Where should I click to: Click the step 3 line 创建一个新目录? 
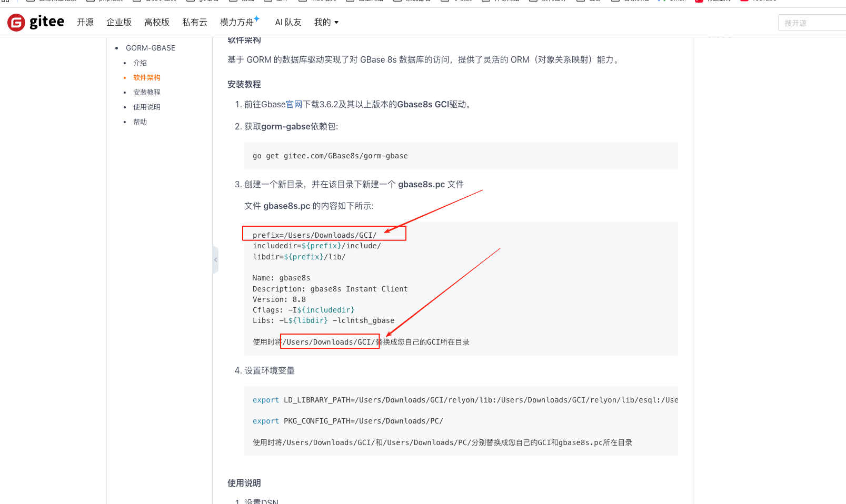pyautogui.click(x=354, y=184)
